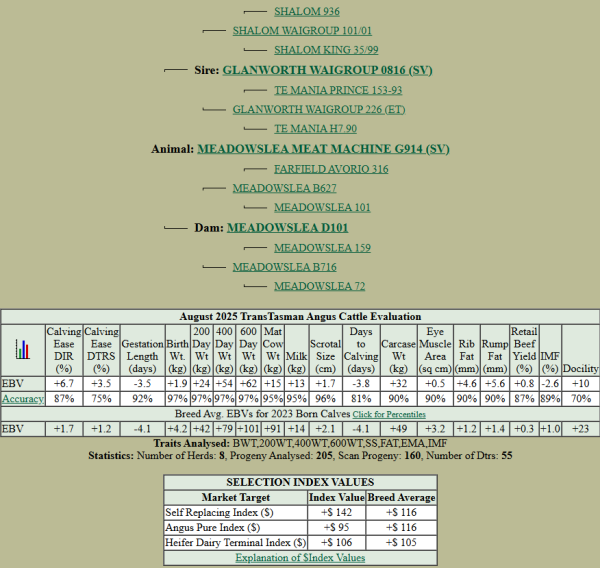Screen dimensions: 600x568
Task: Select Mat Cow Wt EBV +15
Action: tap(273, 384)
